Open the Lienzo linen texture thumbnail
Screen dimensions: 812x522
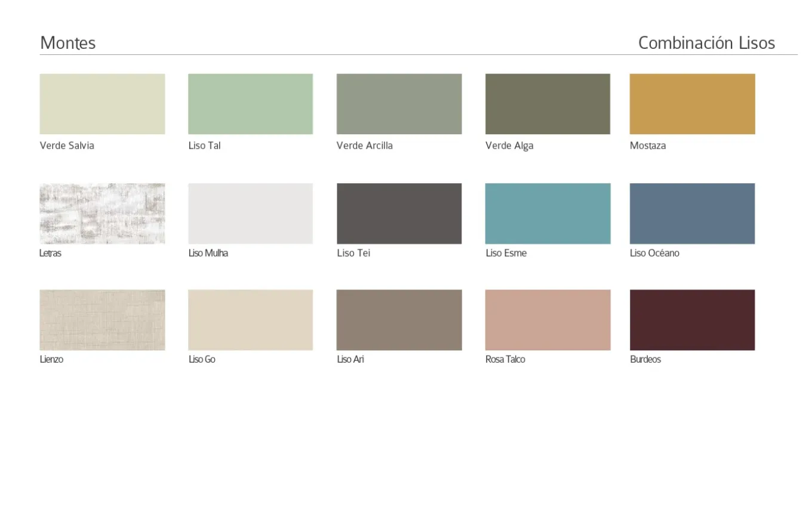[102, 320]
